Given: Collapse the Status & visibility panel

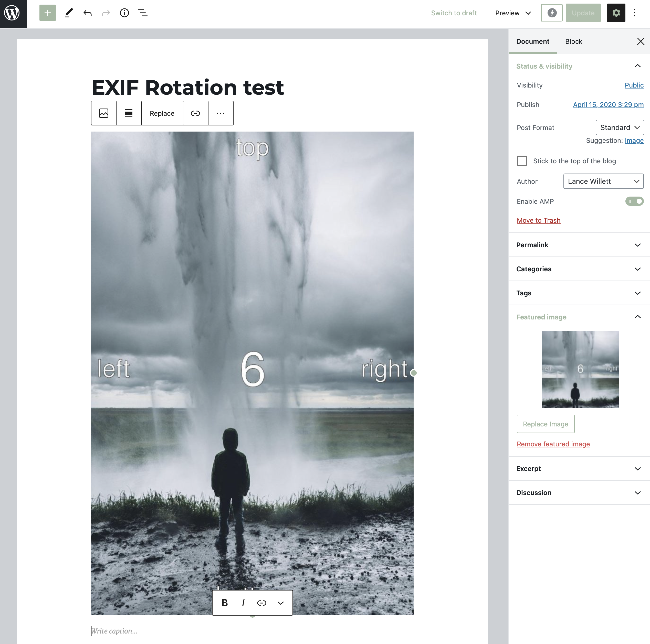Looking at the screenshot, I should coord(579,66).
